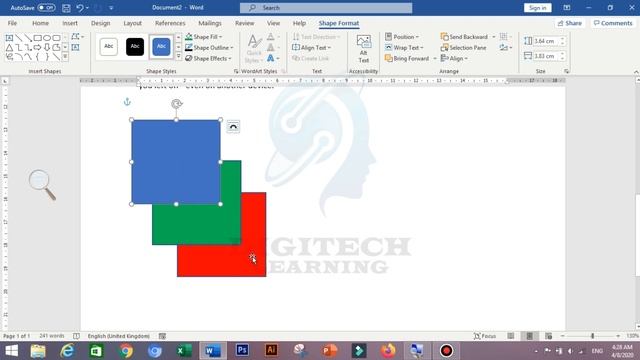The image size is (640, 360).
Task: Click the Comments button
Action: (x=613, y=23)
